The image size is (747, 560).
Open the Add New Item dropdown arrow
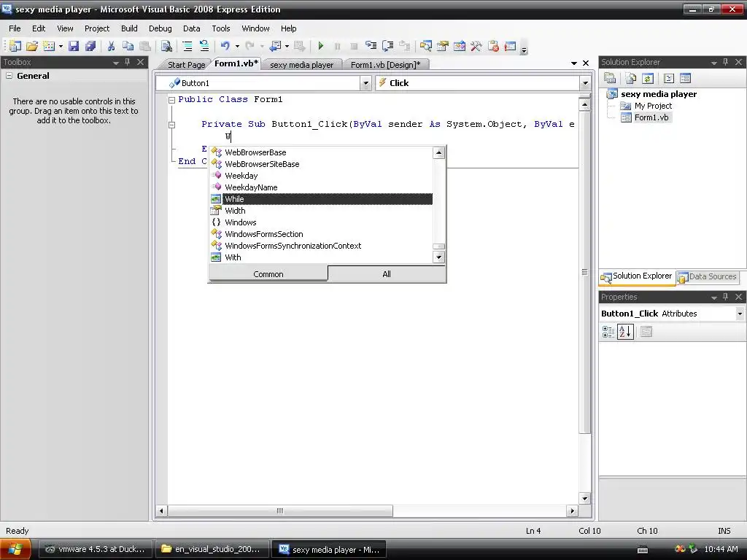(x=61, y=46)
